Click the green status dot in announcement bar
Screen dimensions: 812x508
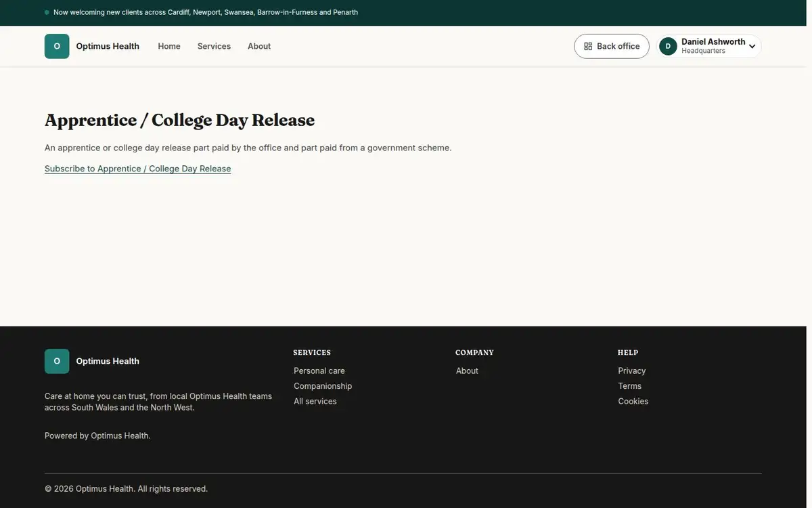pos(47,12)
